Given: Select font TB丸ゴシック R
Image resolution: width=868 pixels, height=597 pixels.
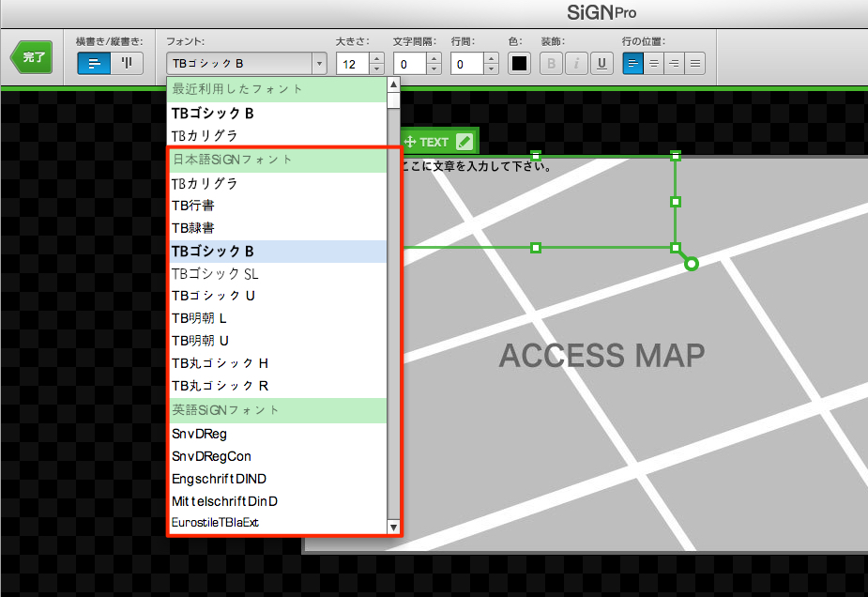Looking at the screenshot, I should (x=277, y=386).
